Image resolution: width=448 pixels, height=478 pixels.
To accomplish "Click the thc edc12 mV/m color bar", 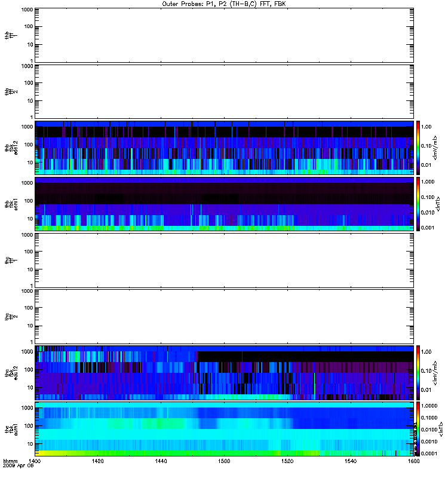I will click(x=418, y=372).
